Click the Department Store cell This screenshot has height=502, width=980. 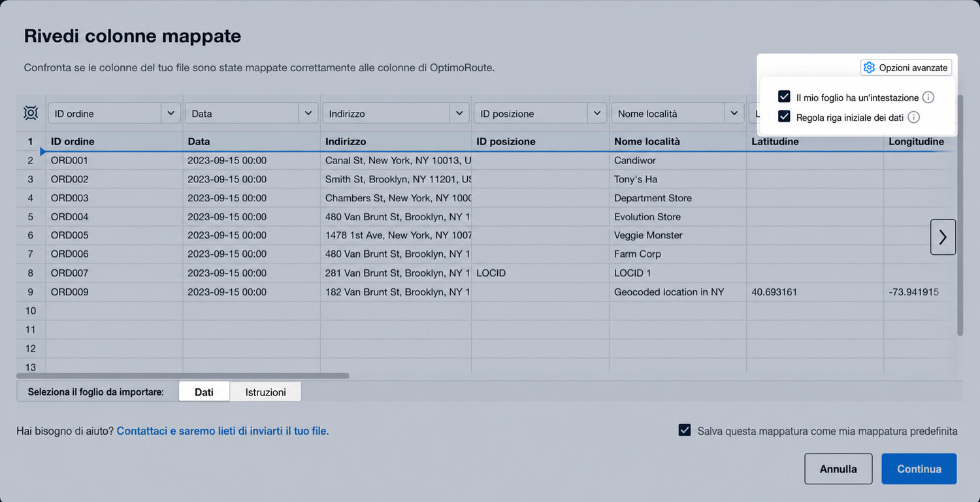678,198
